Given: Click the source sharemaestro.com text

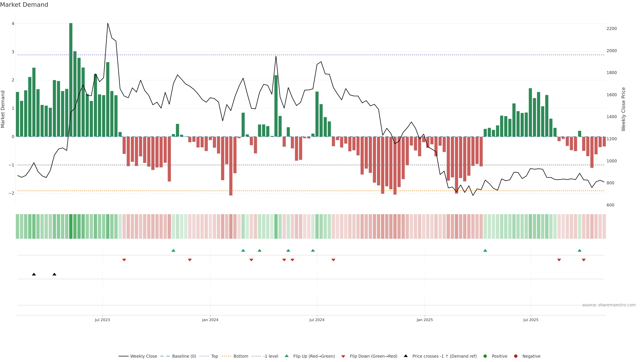Looking at the screenshot, I should pos(609,305).
